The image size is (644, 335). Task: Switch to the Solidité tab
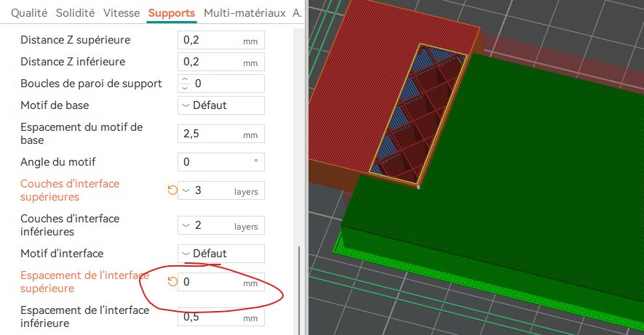point(75,13)
